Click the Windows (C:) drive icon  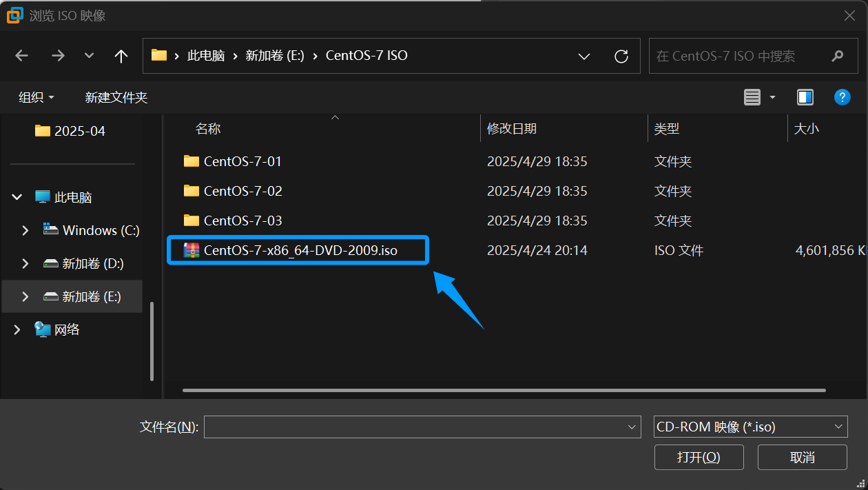51,229
